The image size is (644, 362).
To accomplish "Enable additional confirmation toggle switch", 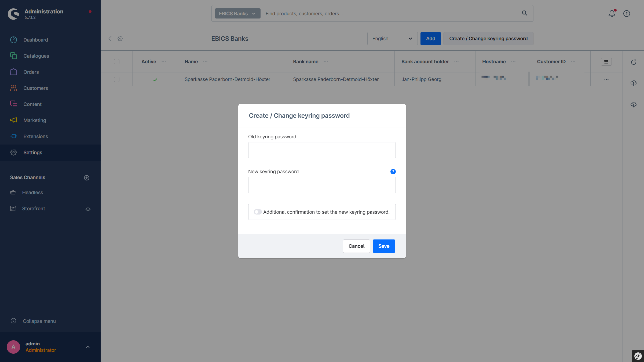I will click(258, 212).
